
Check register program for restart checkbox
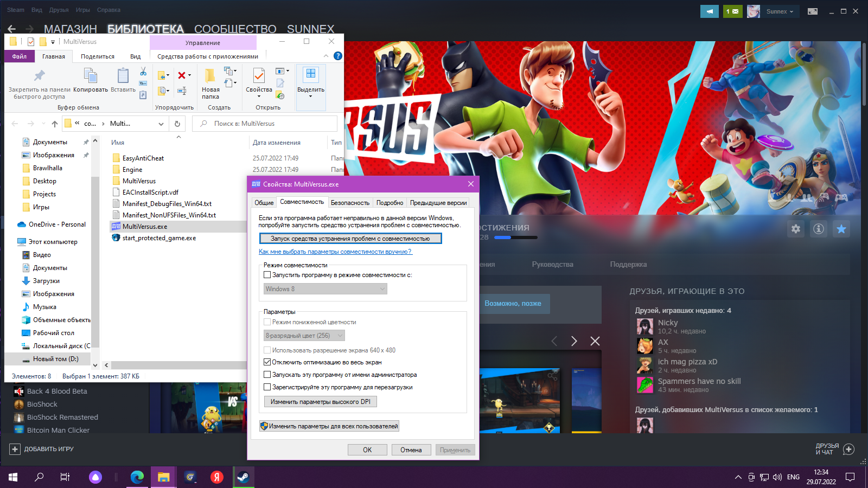267,387
